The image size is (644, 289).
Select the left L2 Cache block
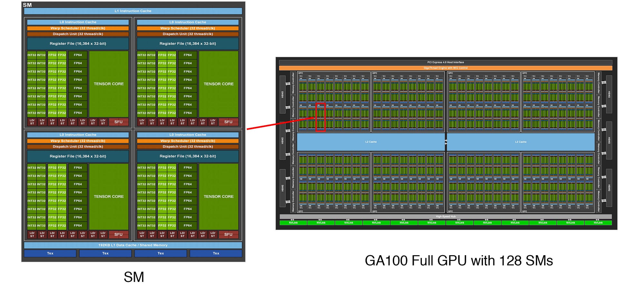coord(371,142)
